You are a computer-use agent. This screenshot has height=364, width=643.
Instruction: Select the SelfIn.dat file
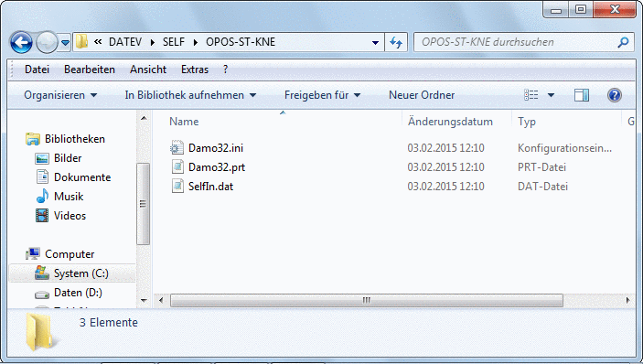coord(202,187)
